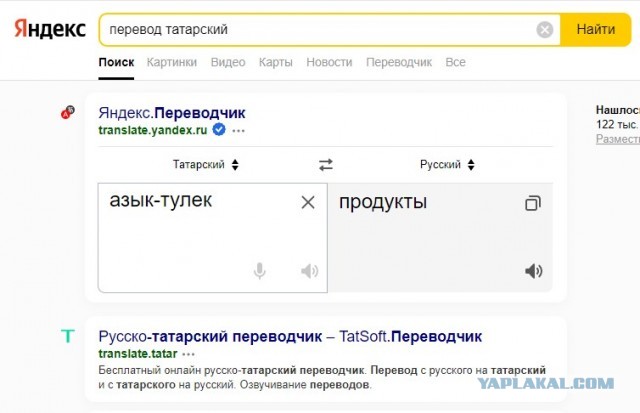640x413 pixels.
Task: Click the Яндекс.Переводчик favicon icon
Action: [x=68, y=112]
